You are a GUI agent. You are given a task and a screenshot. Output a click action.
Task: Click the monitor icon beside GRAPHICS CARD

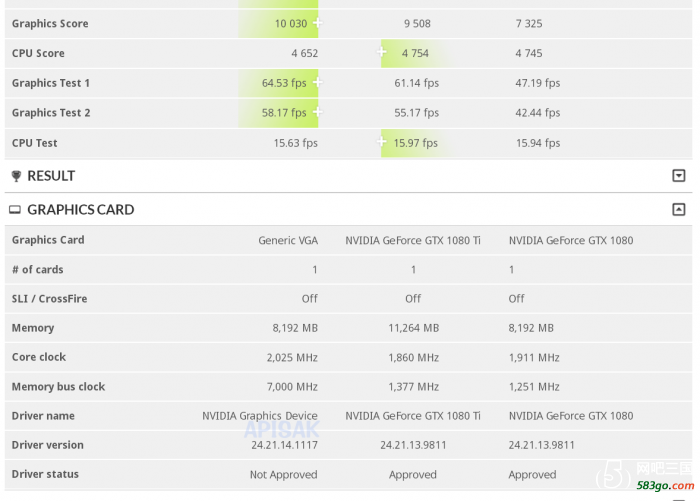click(x=15, y=209)
